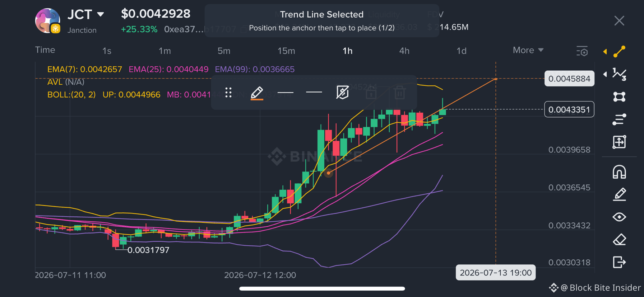Change the line style option
Screen dimensions: 644x297
click(x=314, y=92)
